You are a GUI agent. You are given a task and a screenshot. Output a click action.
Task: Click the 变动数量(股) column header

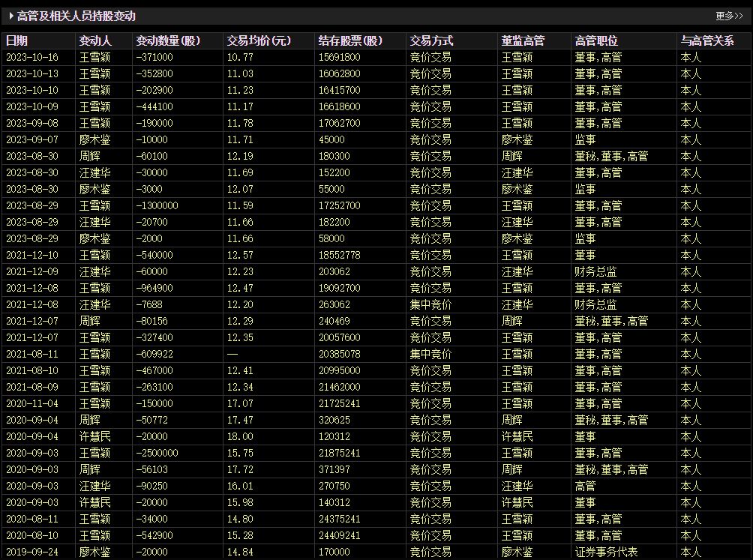[x=168, y=40]
